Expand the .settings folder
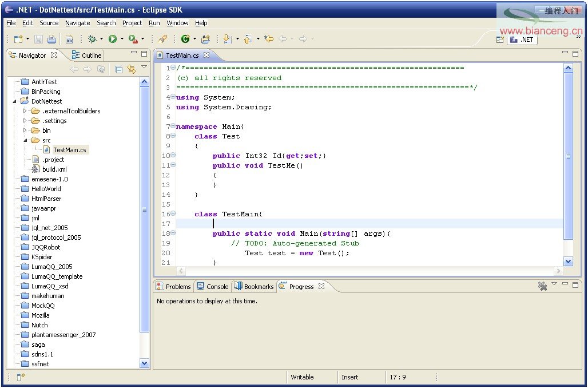Viewport: 588px width, 388px height. 25,121
